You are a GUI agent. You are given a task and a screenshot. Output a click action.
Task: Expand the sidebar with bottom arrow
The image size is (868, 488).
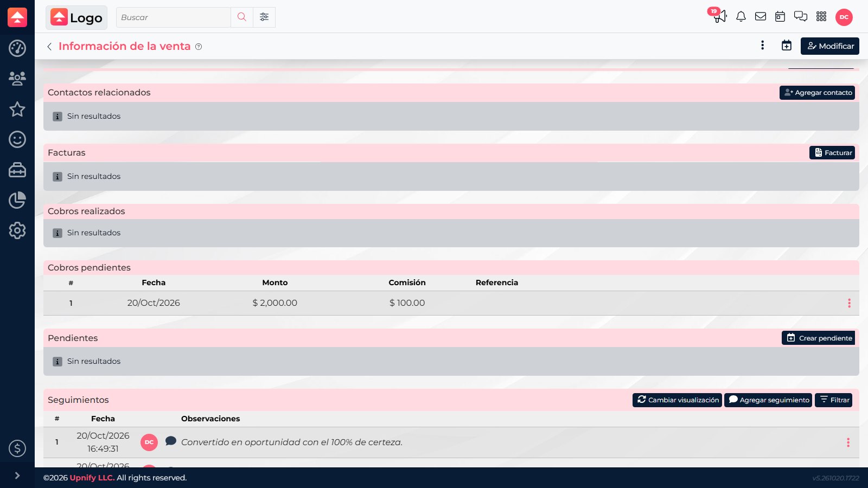[x=17, y=476]
